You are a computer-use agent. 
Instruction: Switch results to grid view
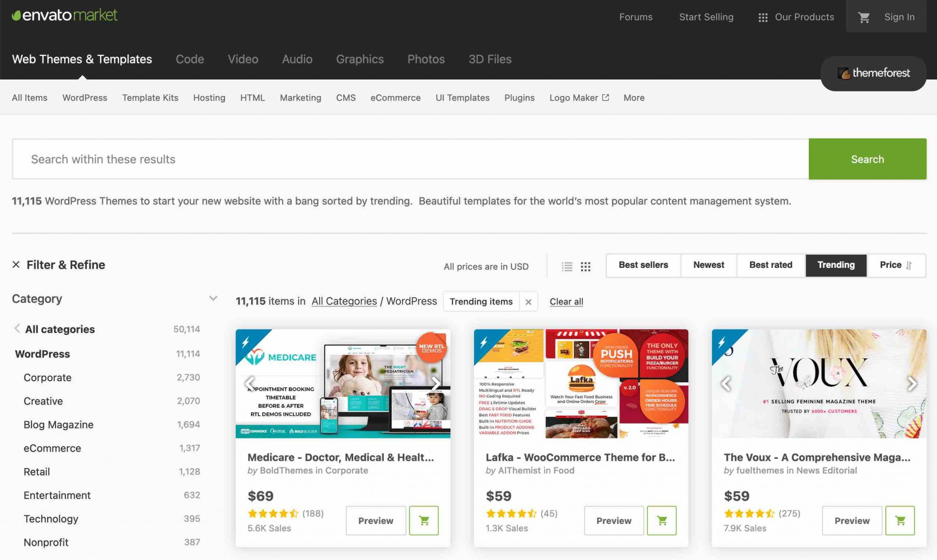pyautogui.click(x=586, y=266)
